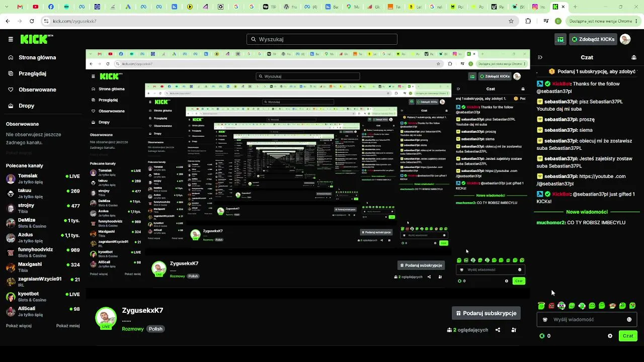Open the emoji picker in the message box
This screenshot has height=362, width=644.
point(629,319)
